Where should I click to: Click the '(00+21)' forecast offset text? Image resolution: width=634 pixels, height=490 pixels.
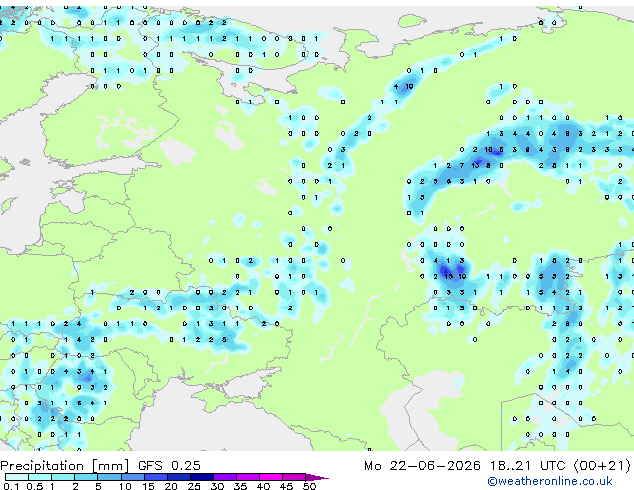602,466
